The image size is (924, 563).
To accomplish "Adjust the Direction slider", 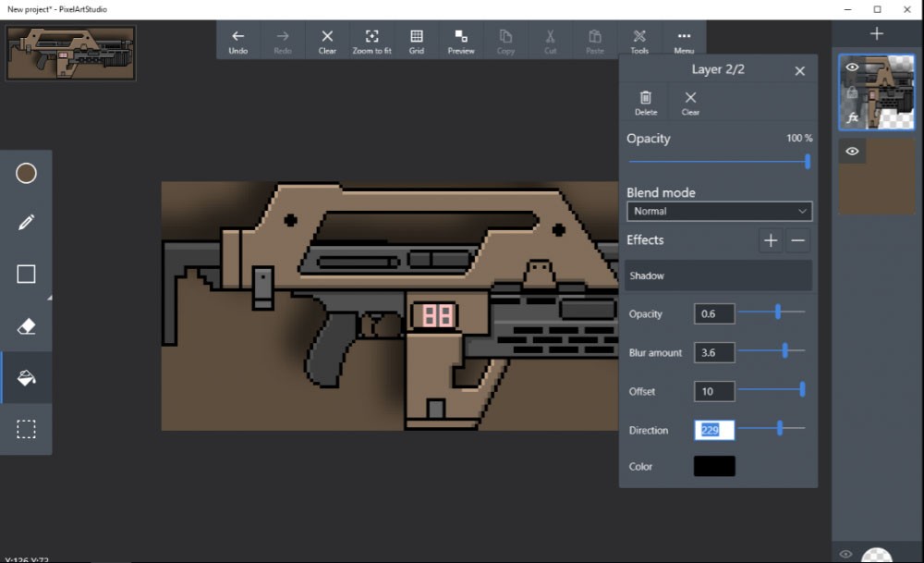I will coord(772,428).
